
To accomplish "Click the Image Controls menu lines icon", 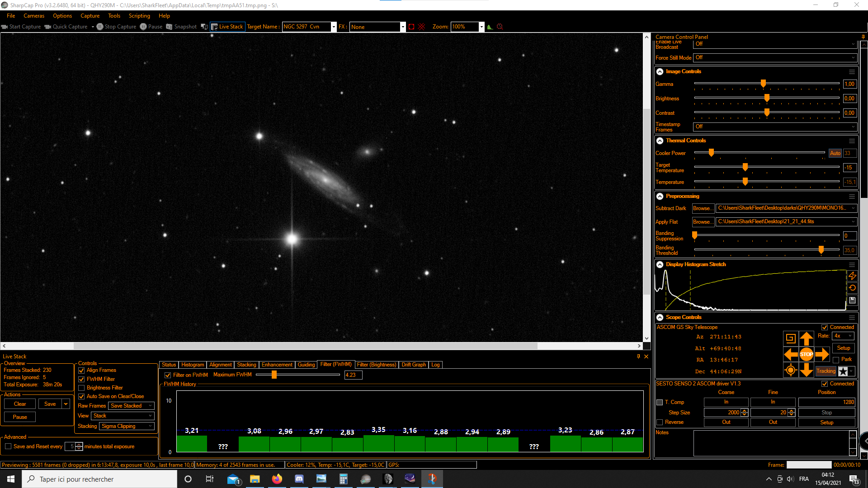I will (x=852, y=72).
